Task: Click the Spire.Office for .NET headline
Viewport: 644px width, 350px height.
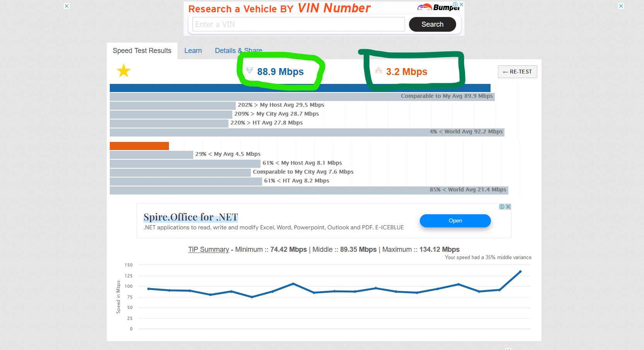Action: [x=191, y=217]
